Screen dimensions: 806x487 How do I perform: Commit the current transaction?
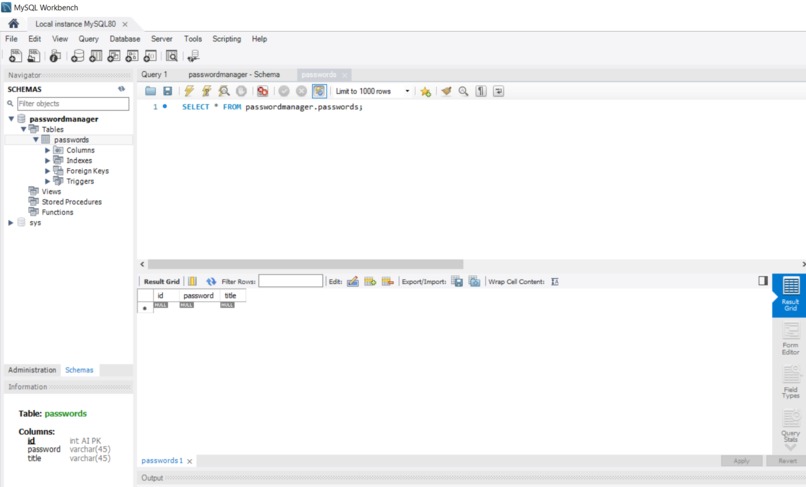coord(284,91)
